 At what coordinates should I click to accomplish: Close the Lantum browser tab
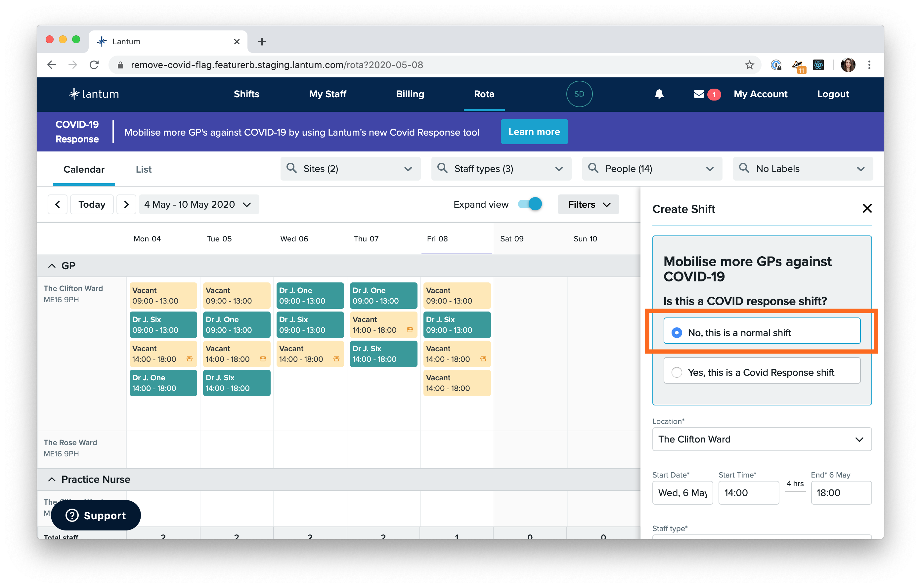[x=237, y=42]
